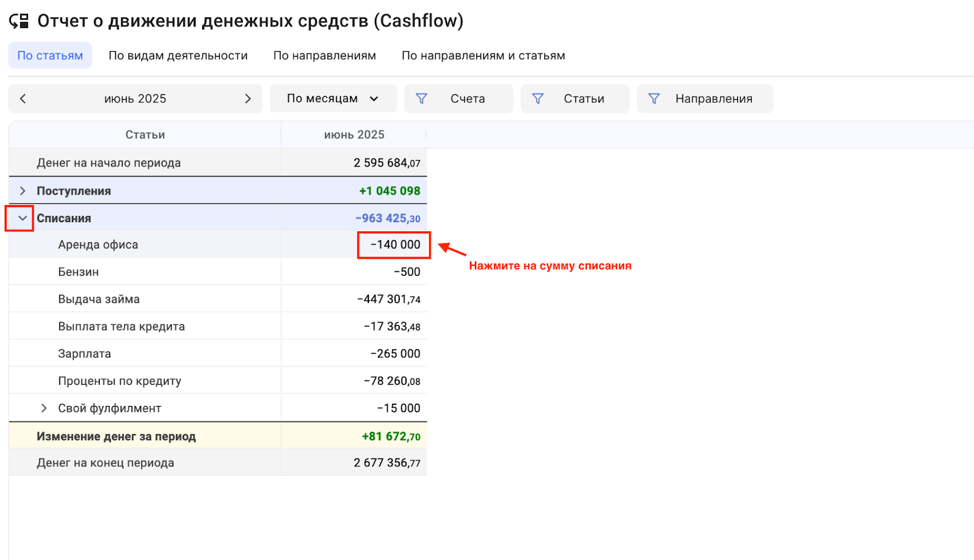Go to previous month with the left arrow
This screenshot has height=560, width=974.
click(23, 99)
